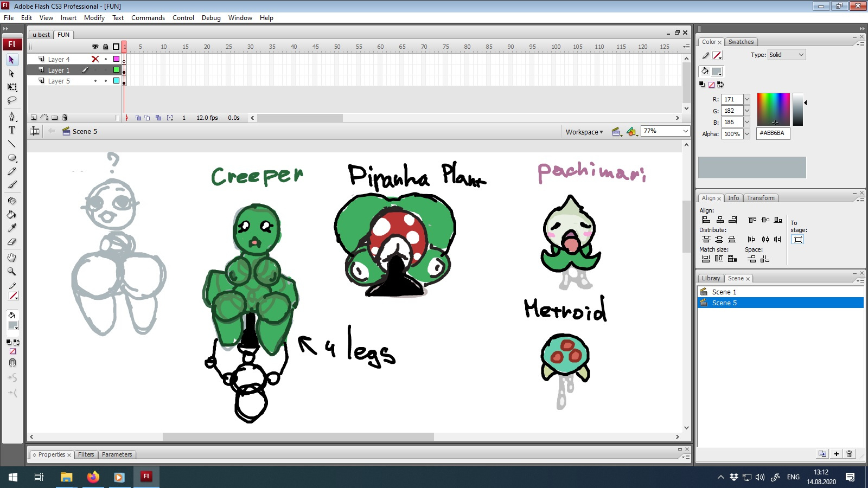
Task: Click Match width icon in Align panel
Action: tap(706, 259)
